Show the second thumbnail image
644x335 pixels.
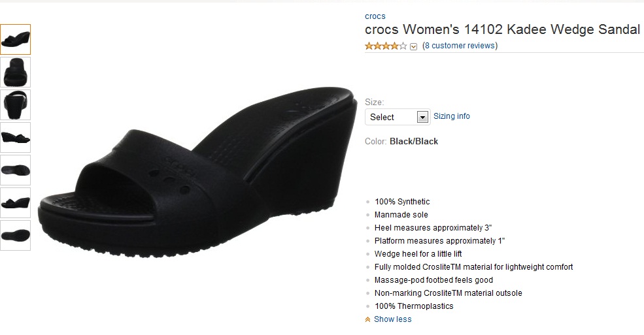pyautogui.click(x=16, y=72)
